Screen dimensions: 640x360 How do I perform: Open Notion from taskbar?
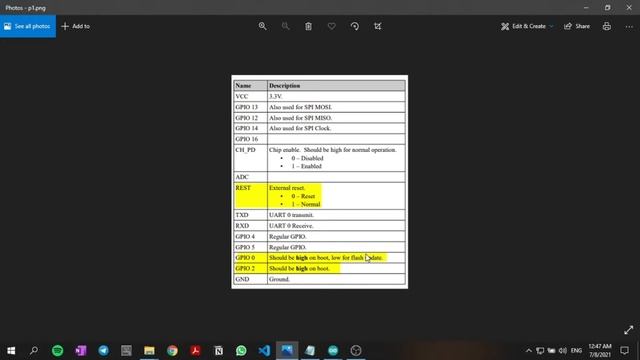point(218,350)
